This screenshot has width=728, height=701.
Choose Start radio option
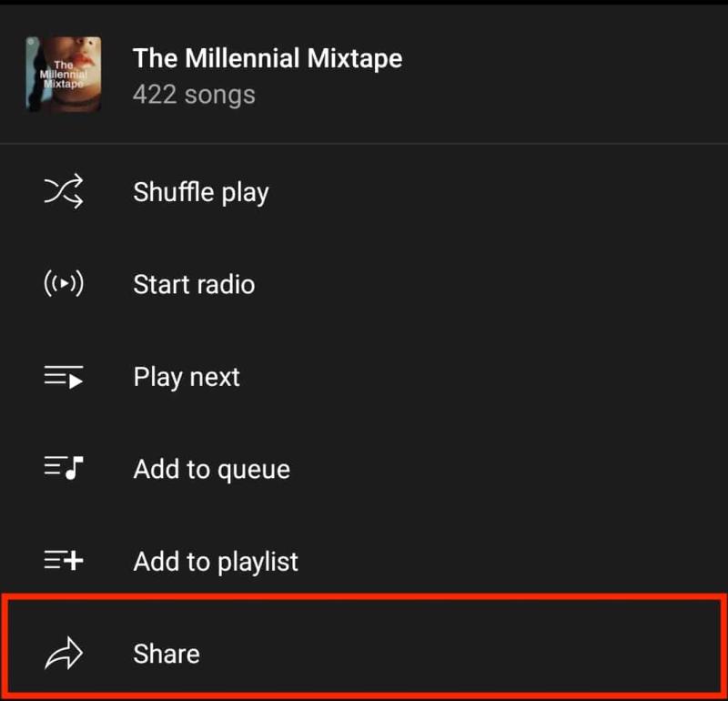pyautogui.click(x=364, y=284)
